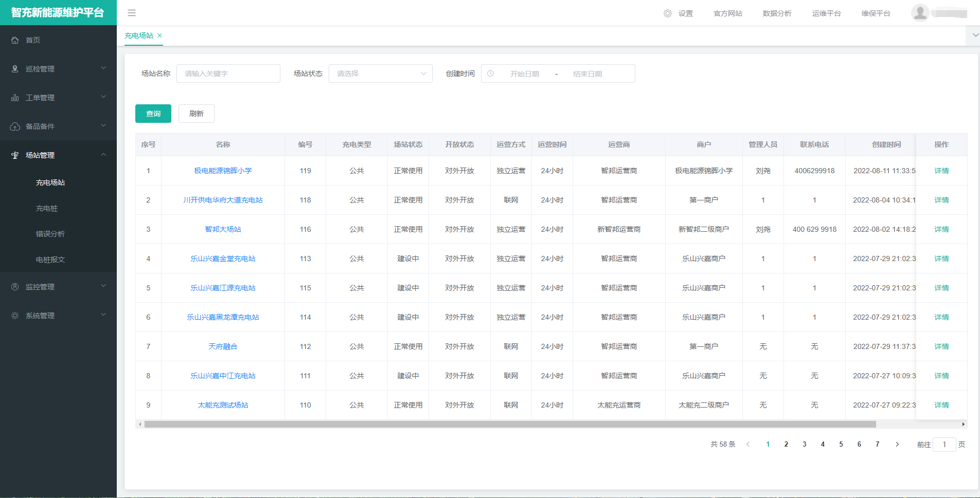
Task: Click the 系统管理 gear icon
Action: (x=15, y=316)
